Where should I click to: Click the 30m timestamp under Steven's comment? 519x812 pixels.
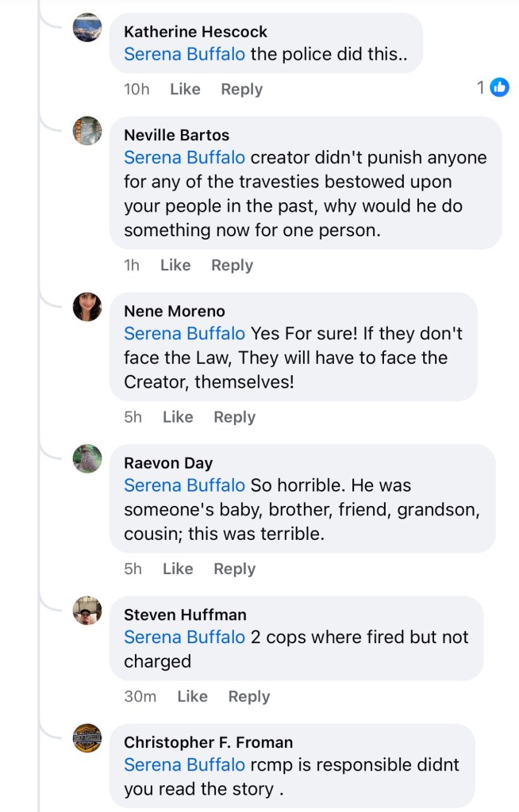point(140,696)
